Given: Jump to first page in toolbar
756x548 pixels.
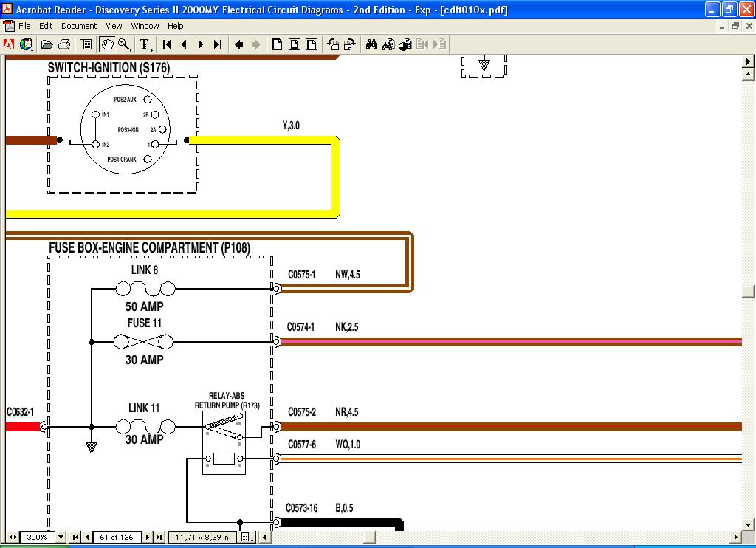Looking at the screenshot, I should pos(168,44).
